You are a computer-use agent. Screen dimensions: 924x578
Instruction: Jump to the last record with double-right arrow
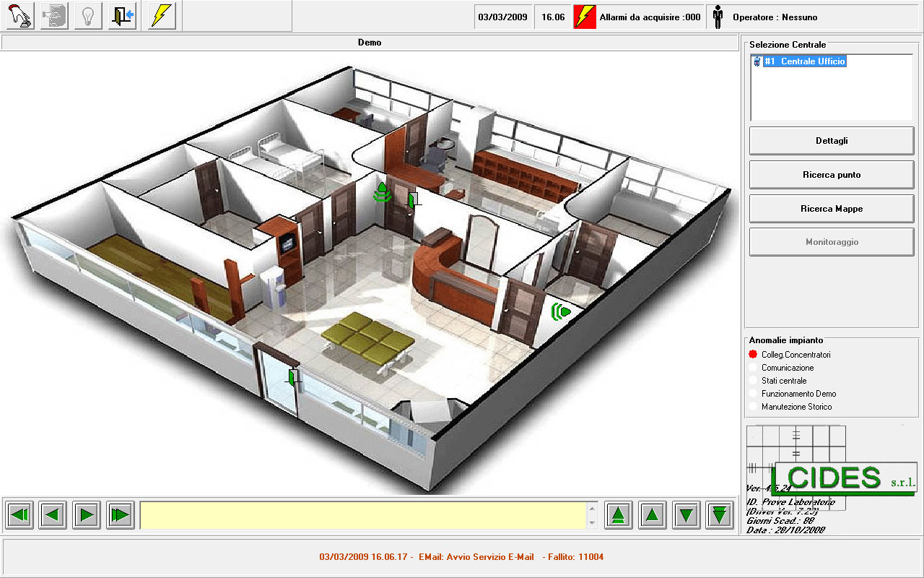[x=121, y=515]
